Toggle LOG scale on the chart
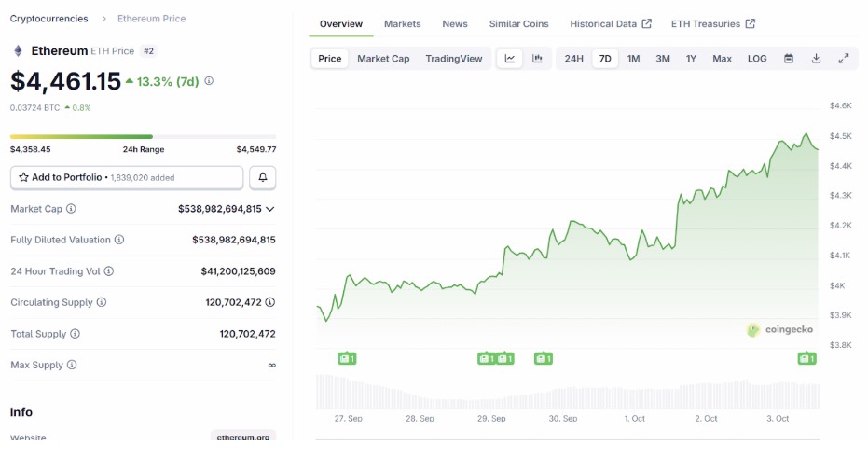The width and height of the screenshot is (868, 457). coord(757,59)
